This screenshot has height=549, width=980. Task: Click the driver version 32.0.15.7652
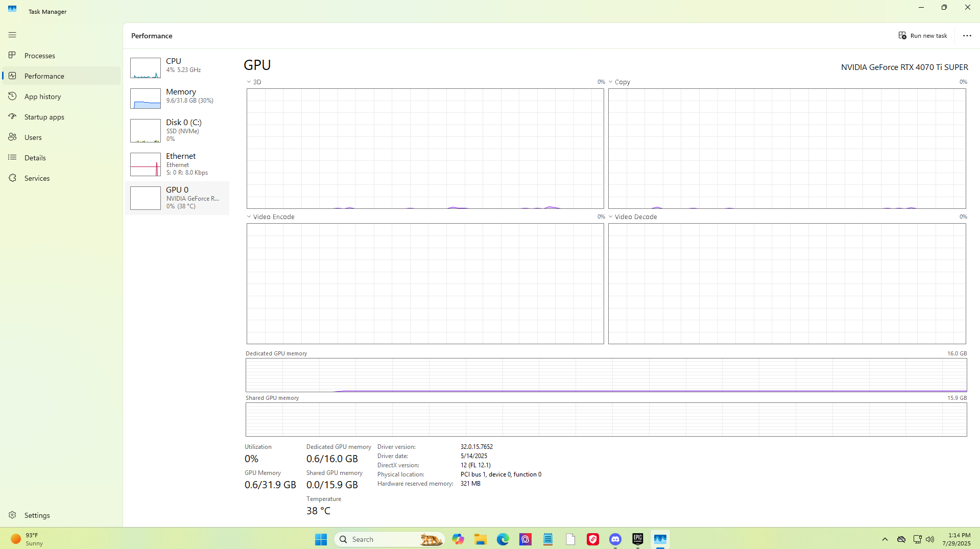[476, 446]
